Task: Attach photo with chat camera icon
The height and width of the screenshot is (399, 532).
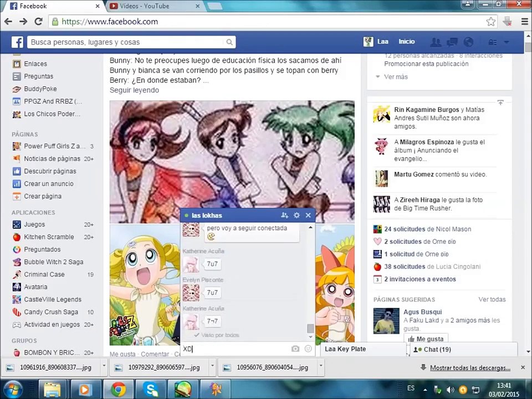Action: tap(295, 349)
